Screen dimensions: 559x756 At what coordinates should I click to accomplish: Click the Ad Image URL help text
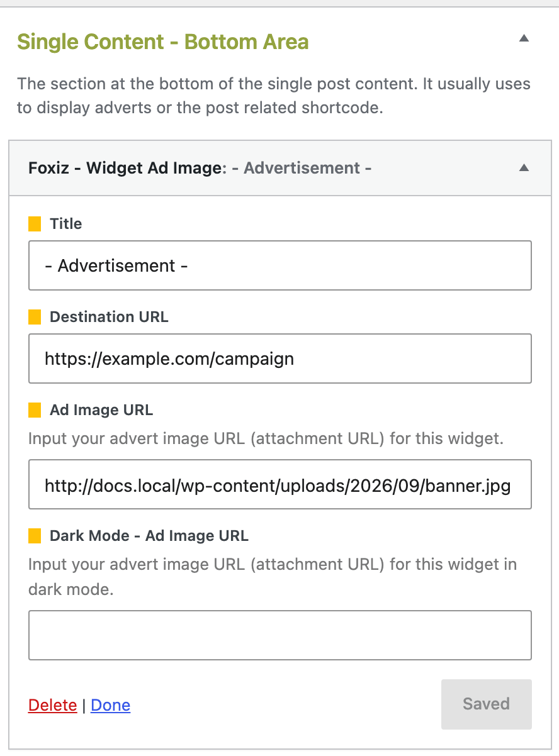(x=266, y=438)
